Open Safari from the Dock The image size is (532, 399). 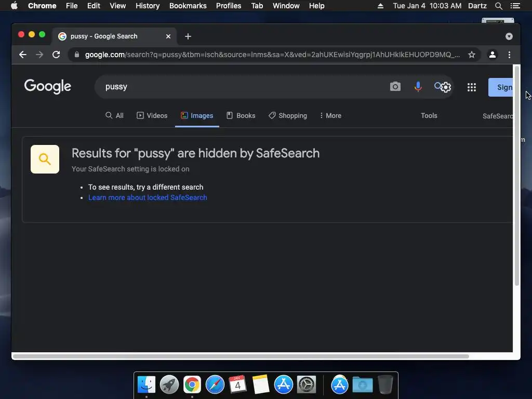(215, 385)
